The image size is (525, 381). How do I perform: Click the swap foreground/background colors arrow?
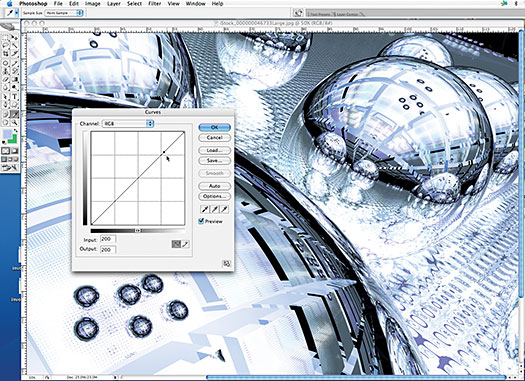(16, 130)
